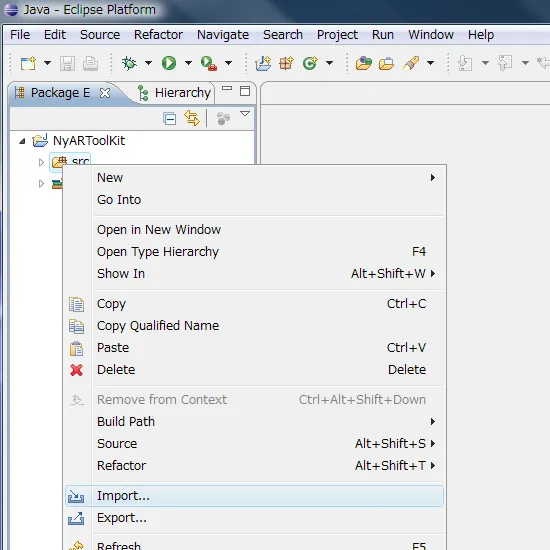This screenshot has height=550, width=550.
Task: Choose Go Into in context menu
Action: tap(254, 200)
